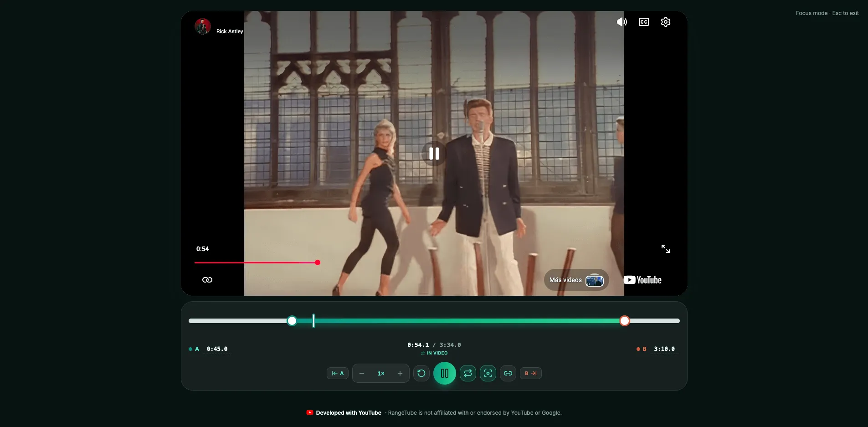Click the Developed with YouTube badge
868x427 pixels.
[344, 413]
